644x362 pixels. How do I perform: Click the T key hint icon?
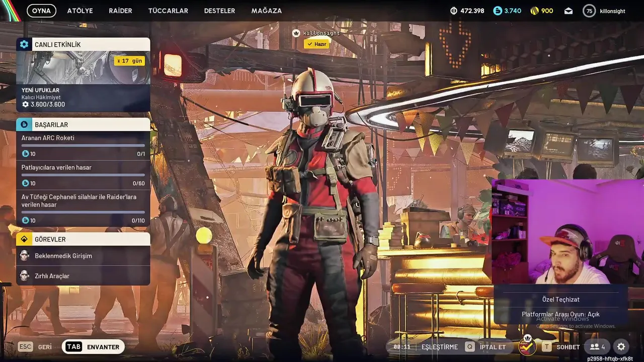[546, 347]
